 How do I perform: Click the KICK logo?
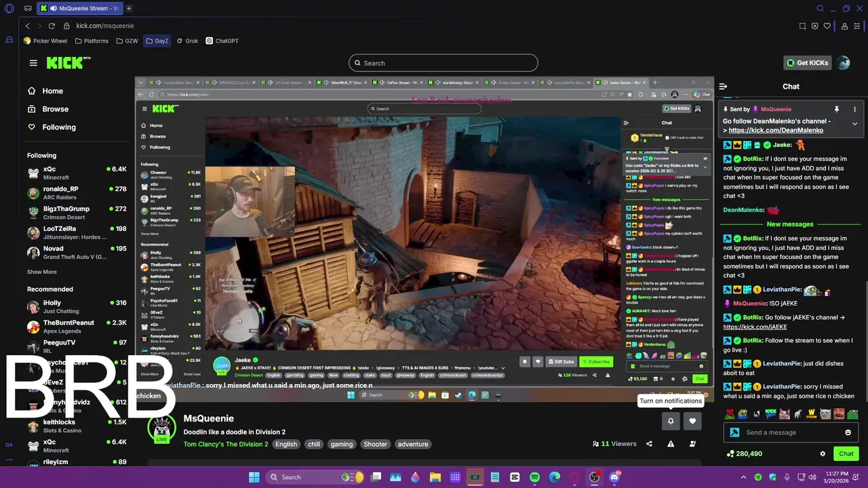coord(68,62)
